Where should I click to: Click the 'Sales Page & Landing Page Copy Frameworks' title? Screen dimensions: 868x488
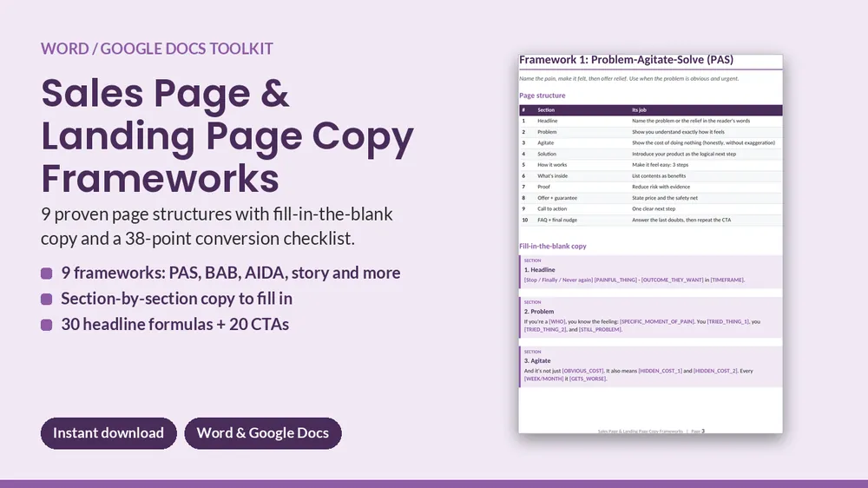point(227,135)
